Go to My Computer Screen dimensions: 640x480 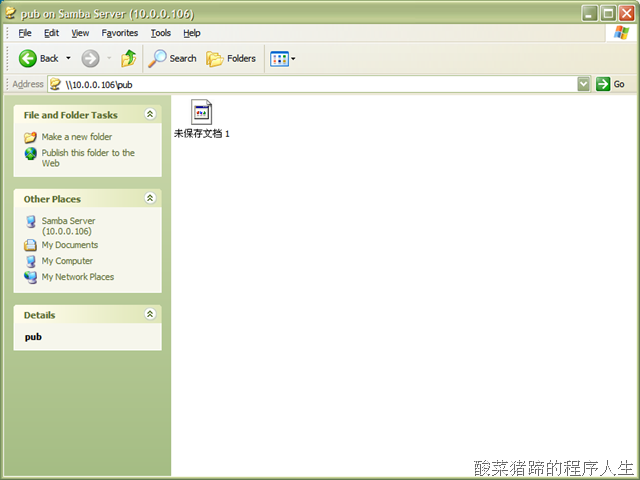[x=67, y=261]
